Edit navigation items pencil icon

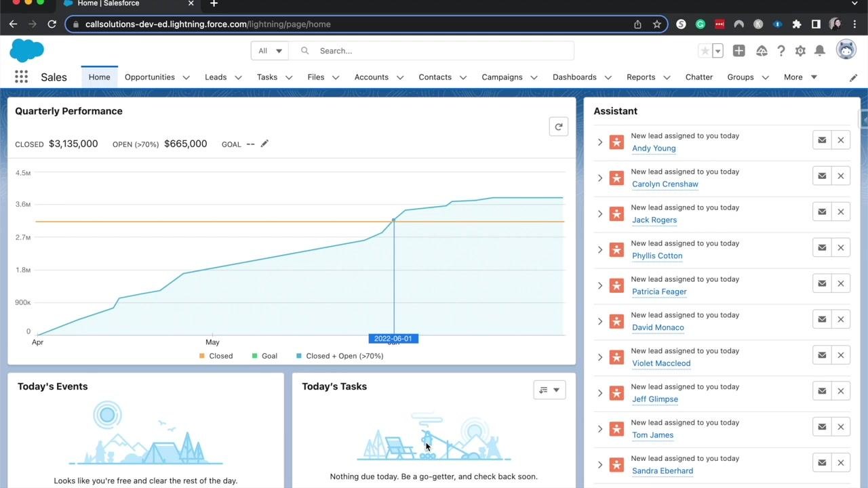853,77
